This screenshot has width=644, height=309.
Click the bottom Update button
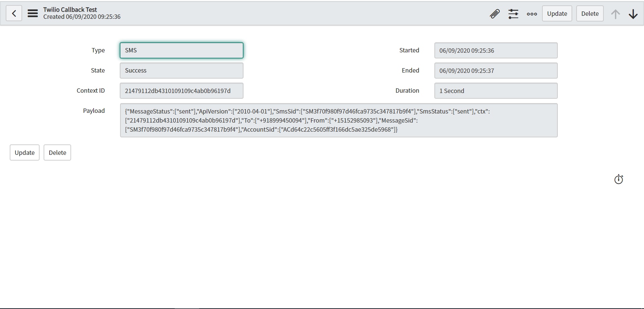(24, 152)
